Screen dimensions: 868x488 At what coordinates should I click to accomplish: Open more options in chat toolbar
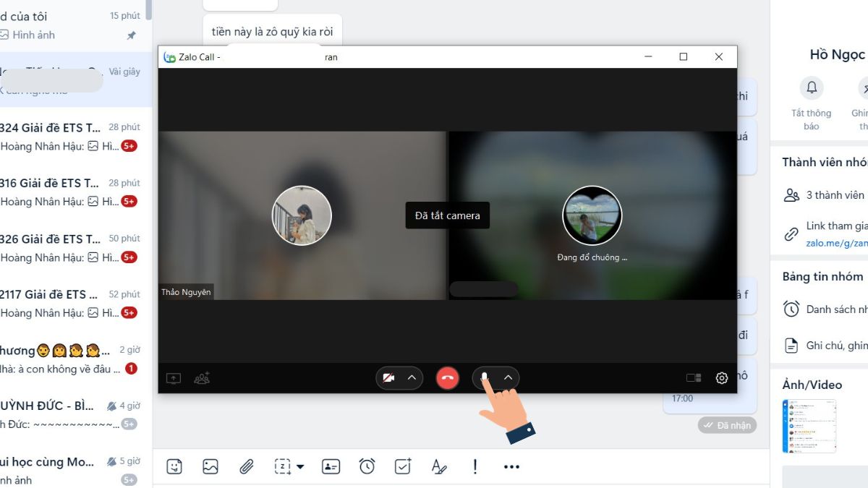pos(511,467)
